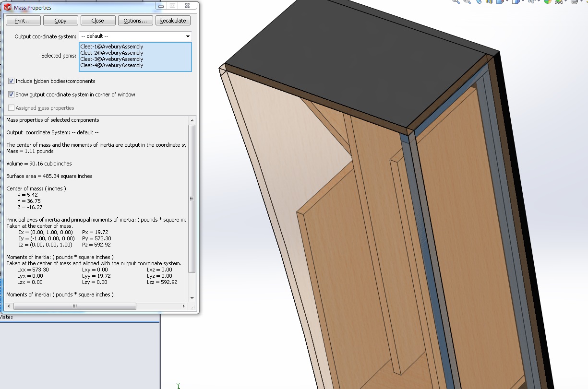Click the Close button beside Copy
The height and width of the screenshot is (389, 588).
coord(98,21)
